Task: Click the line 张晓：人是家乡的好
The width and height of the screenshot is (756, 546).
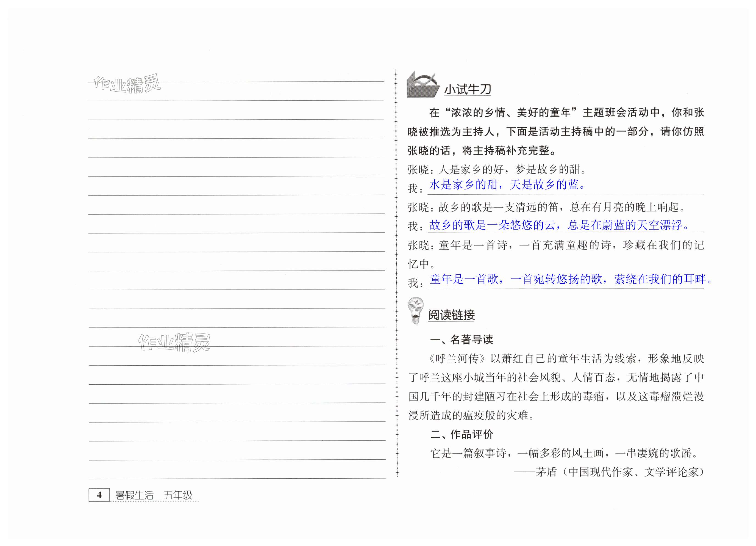Action: click(497, 170)
